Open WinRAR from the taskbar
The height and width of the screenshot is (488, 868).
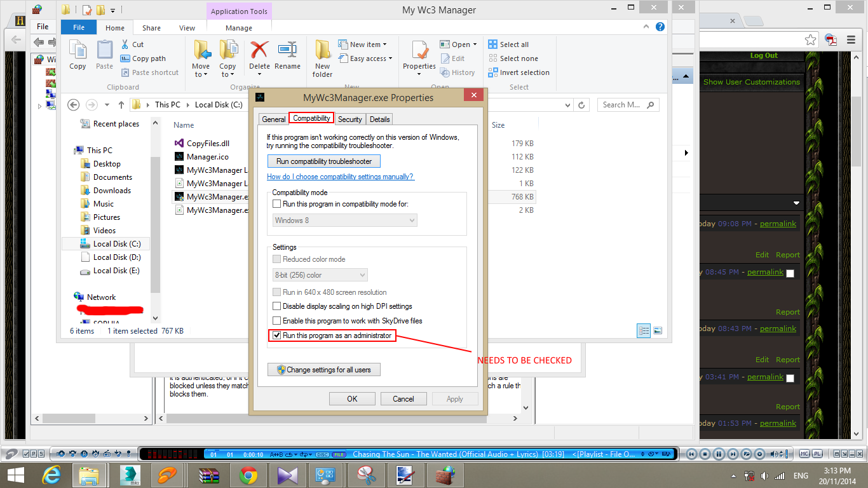click(209, 475)
